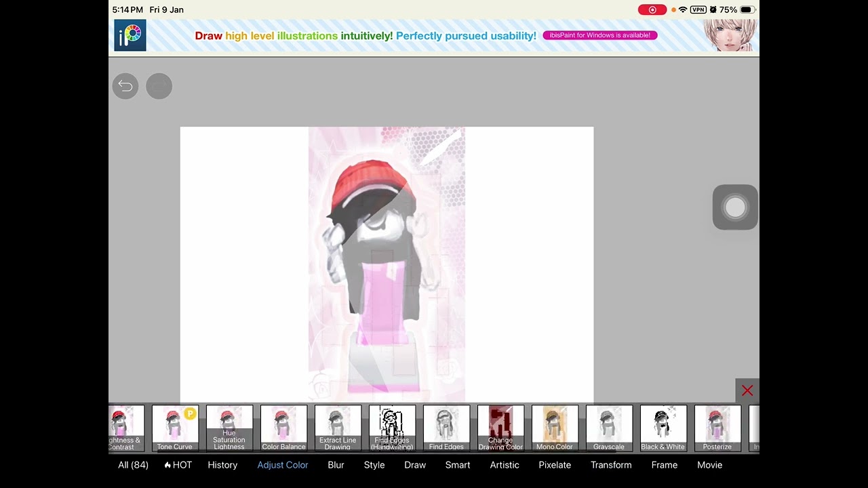Tap the undo arrow button
Screen dimensions: 868x488
point(125,86)
